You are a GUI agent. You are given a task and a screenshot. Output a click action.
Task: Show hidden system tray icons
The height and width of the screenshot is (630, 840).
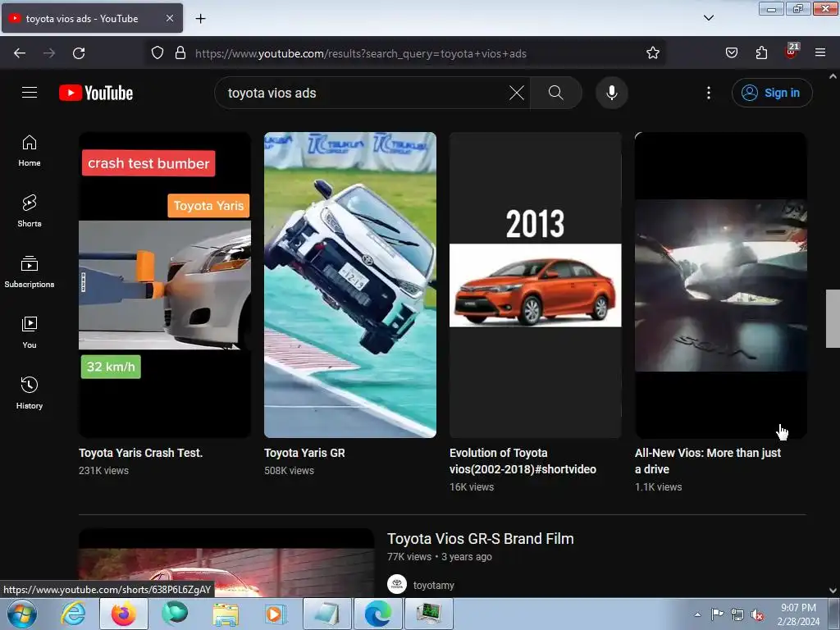697,614
